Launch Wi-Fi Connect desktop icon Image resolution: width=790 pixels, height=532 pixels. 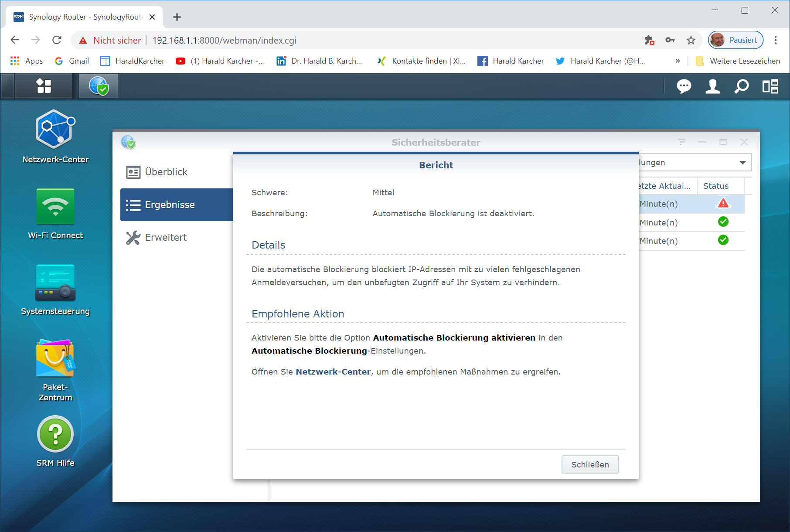[x=55, y=214]
